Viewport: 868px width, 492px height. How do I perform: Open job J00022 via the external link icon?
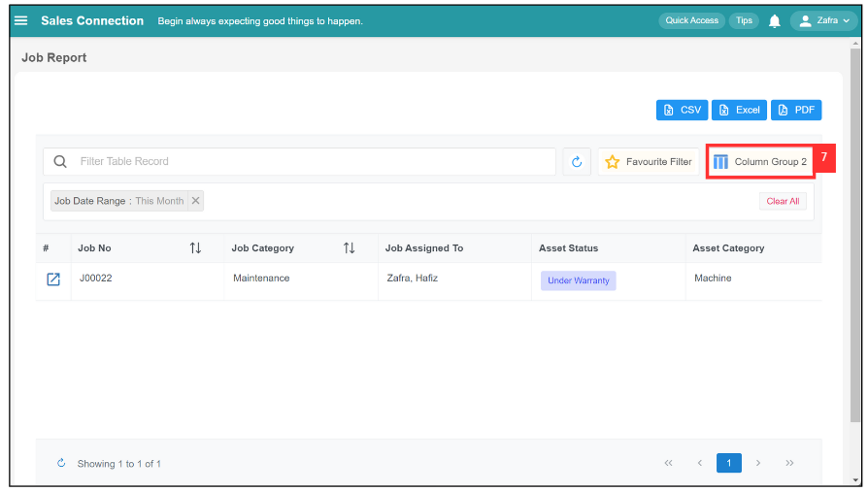(53, 279)
